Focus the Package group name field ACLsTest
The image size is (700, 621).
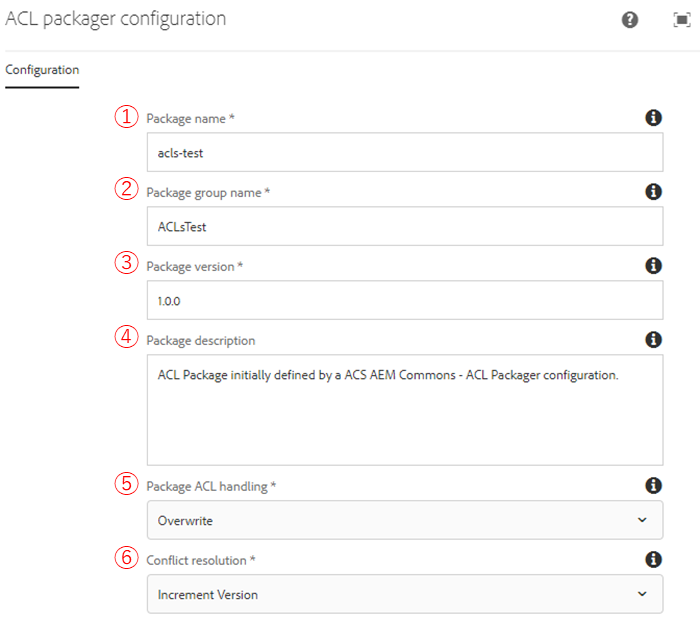(405, 226)
